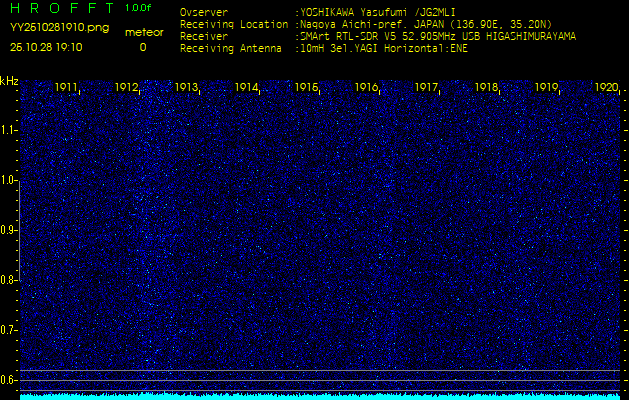The width and height of the screenshot is (629, 400).
Task: Select the 1913 time marker
Action: pos(187,88)
